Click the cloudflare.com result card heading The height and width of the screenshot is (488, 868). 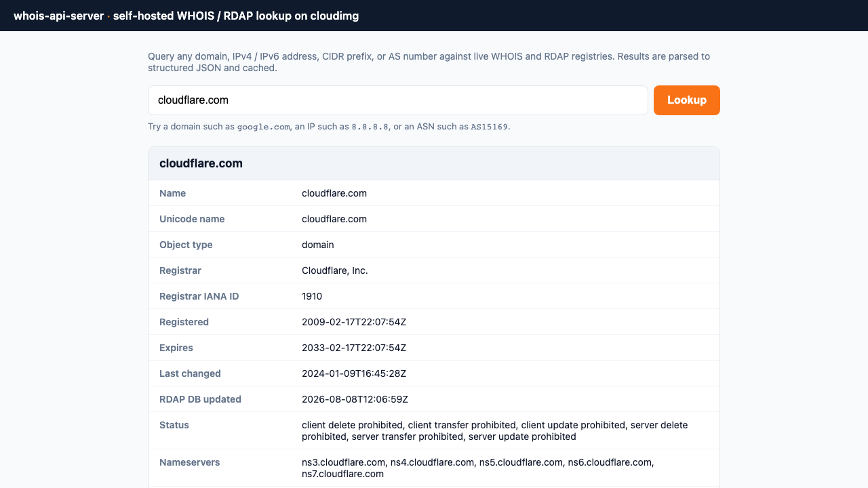click(201, 163)
